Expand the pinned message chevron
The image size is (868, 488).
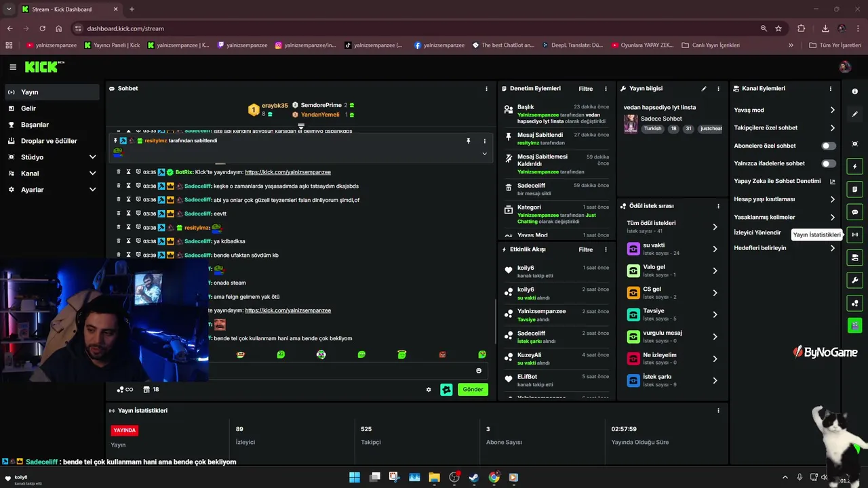484,154
